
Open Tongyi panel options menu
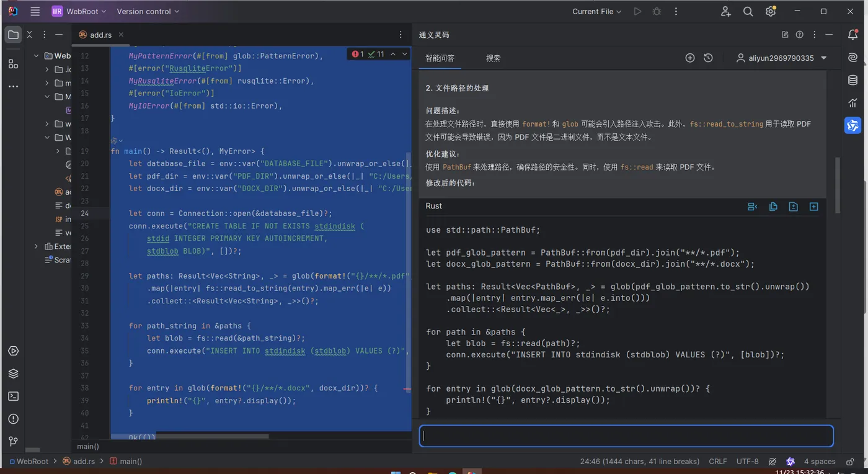(815, 35)
